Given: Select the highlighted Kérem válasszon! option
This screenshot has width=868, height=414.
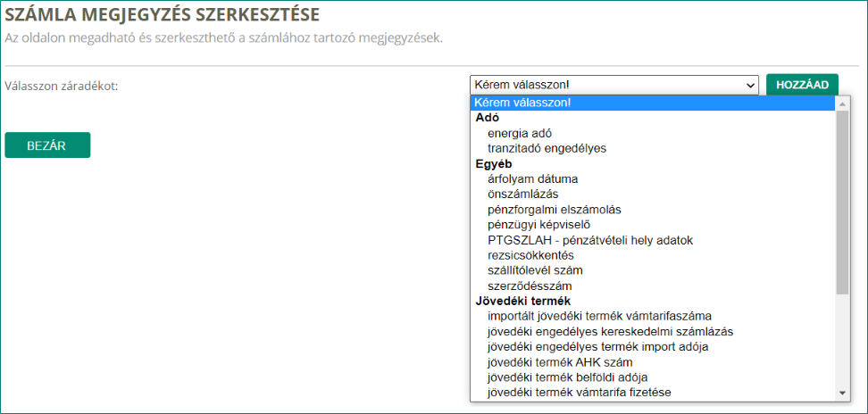Looking at the screenshot, I should pos(653,103).
